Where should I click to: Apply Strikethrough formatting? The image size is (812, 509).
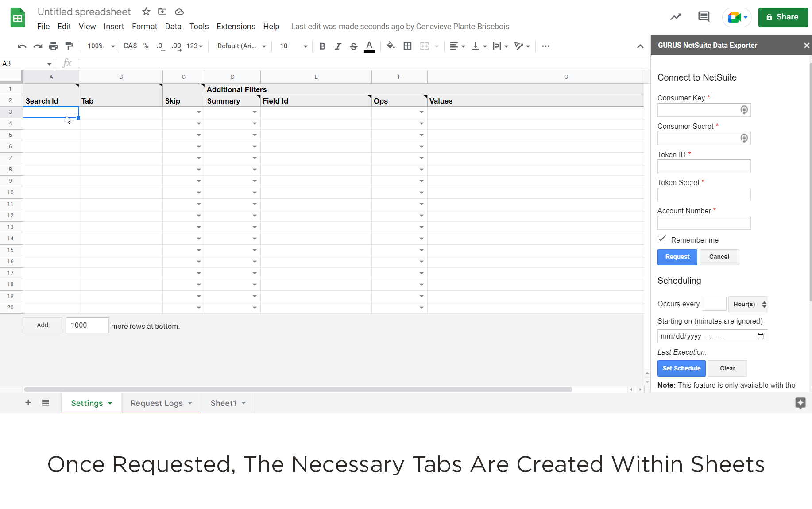coord(353,46)
